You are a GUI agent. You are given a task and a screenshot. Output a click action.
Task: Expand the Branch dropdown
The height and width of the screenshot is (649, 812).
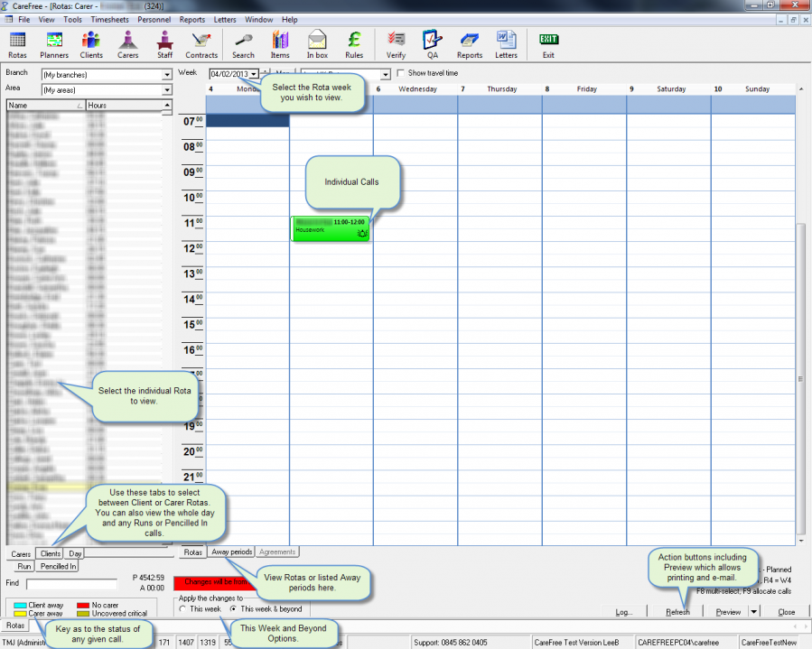pos(167,75)
